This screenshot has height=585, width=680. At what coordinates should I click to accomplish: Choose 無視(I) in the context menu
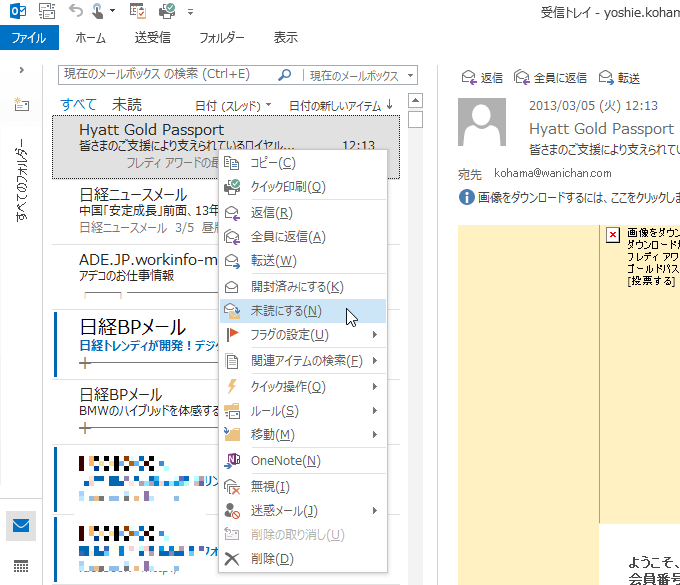pos(303,487)
